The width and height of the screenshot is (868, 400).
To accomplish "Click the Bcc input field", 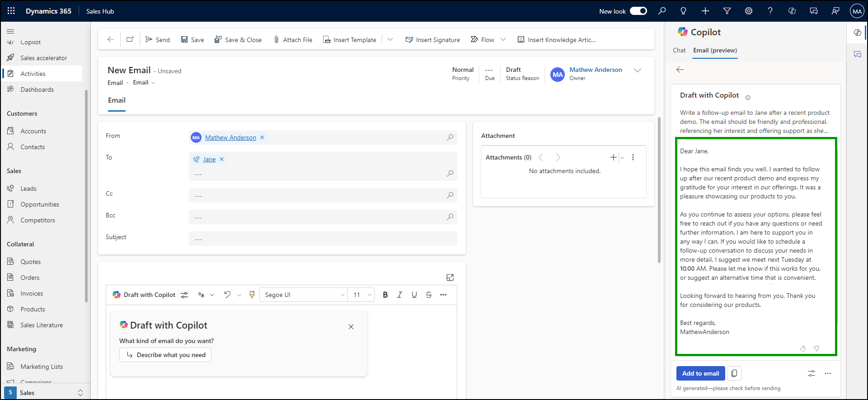I will 323,217.
